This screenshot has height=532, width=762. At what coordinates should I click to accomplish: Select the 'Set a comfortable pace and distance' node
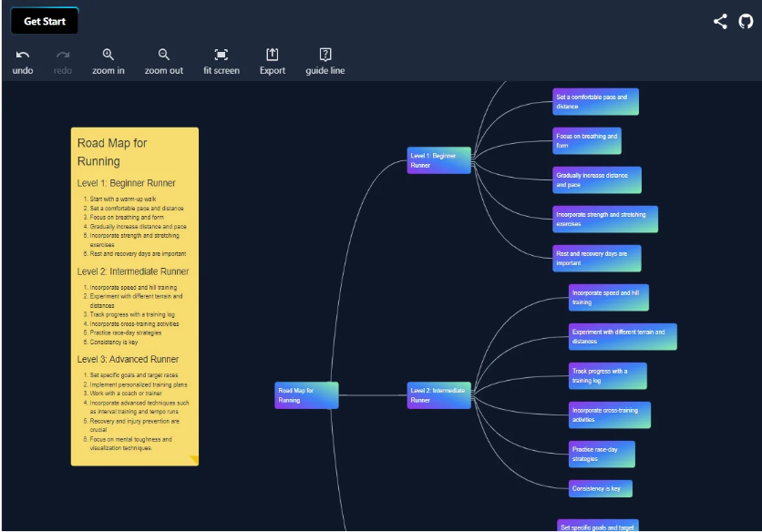point(595,101)
